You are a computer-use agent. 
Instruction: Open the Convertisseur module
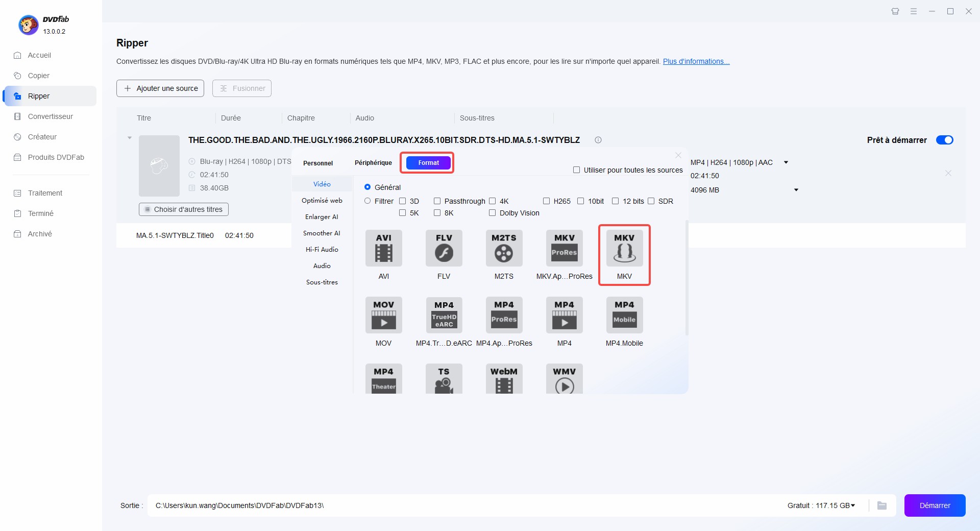(x=50, y=116)
